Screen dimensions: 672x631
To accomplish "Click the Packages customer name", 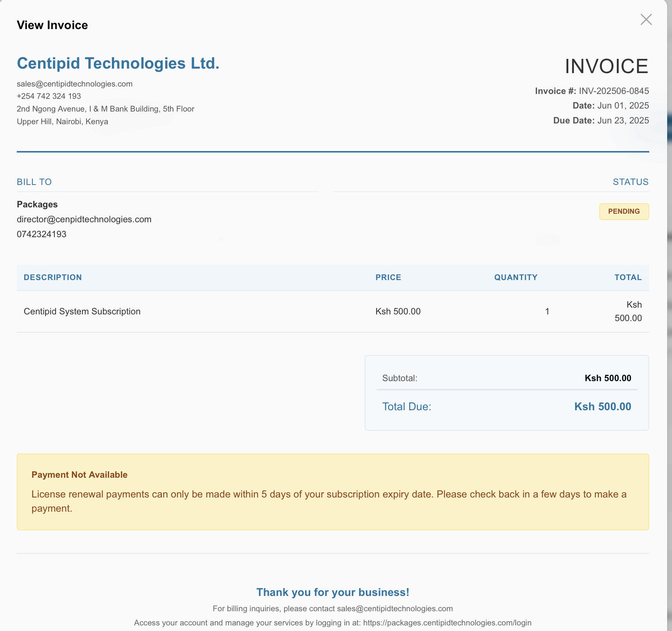I will point(37,204).
